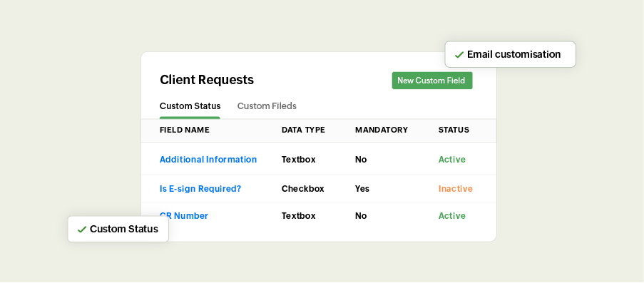This screenshot has height=283, width=644.
Task: Click the Client Requests heading
Action: (207, 80)
